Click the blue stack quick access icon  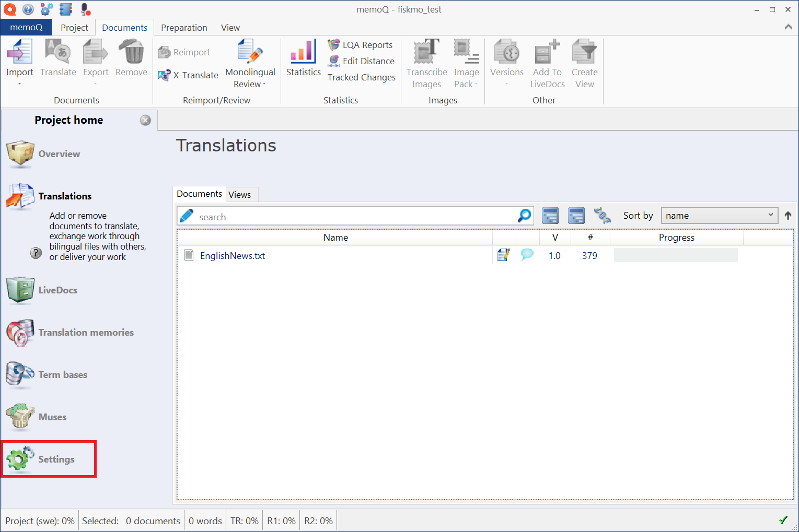(66, 9)
